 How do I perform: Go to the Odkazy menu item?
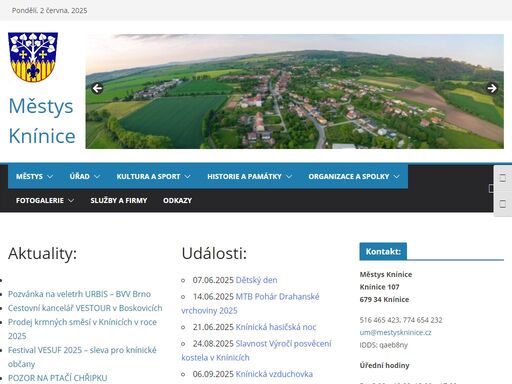(177, 200)
